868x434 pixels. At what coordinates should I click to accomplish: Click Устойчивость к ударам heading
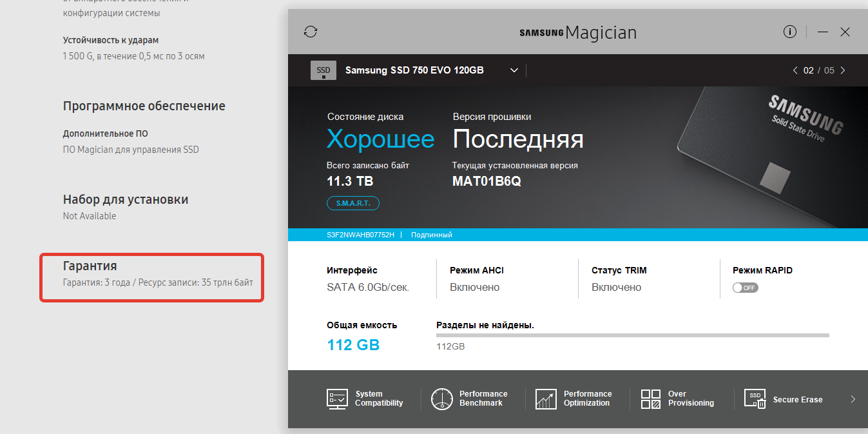point(111,40)
